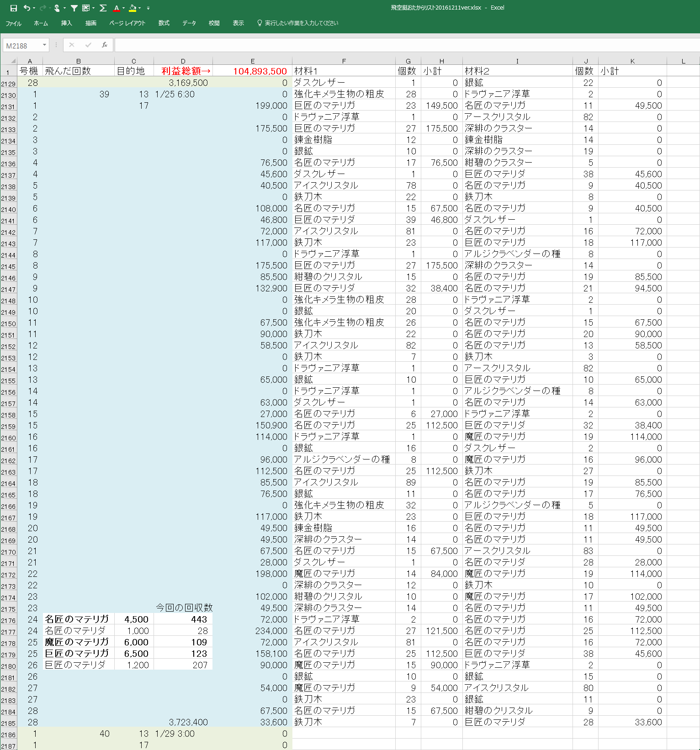
Task: Expand the fill color palette dropdown arrow
Action: pos(139,8)
